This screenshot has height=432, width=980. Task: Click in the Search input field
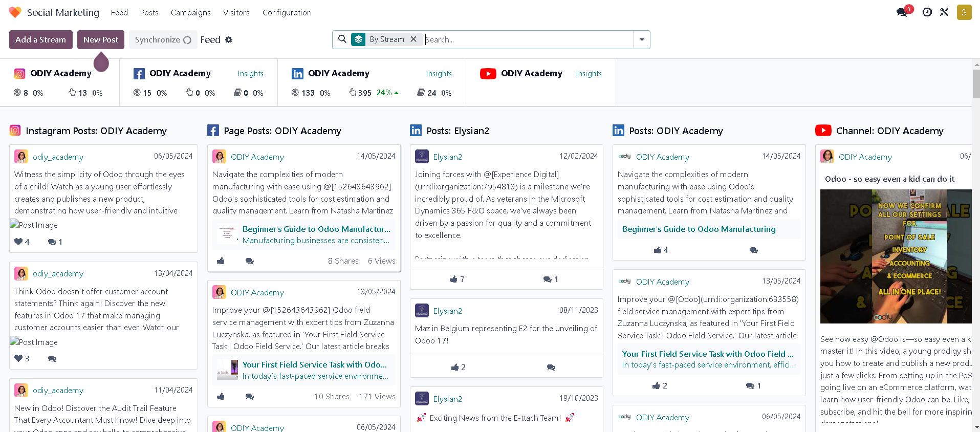click(x=528, y=39)
